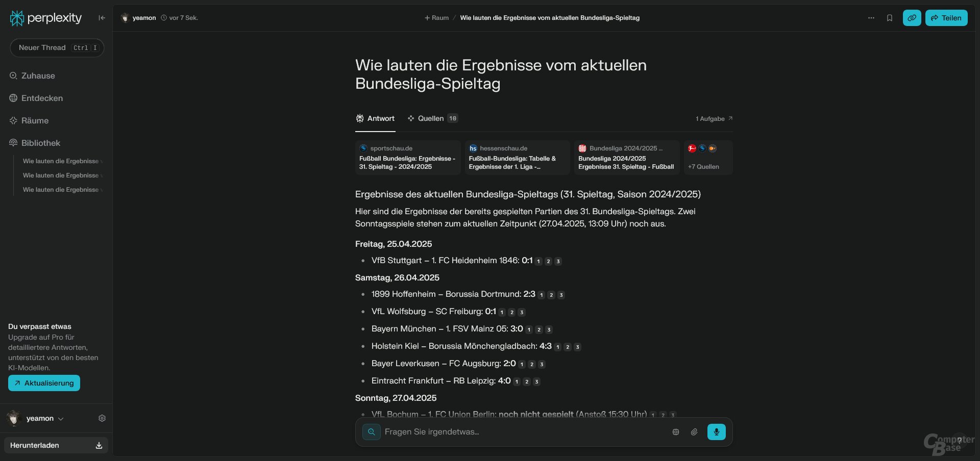Click citation 2 after Eintracht Frankfurt result
Screen dimensions: 980x461
pos(527,381)
